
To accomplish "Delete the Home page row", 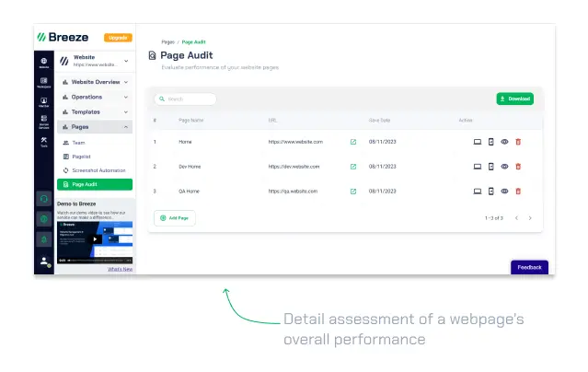I will pos(518,142).
